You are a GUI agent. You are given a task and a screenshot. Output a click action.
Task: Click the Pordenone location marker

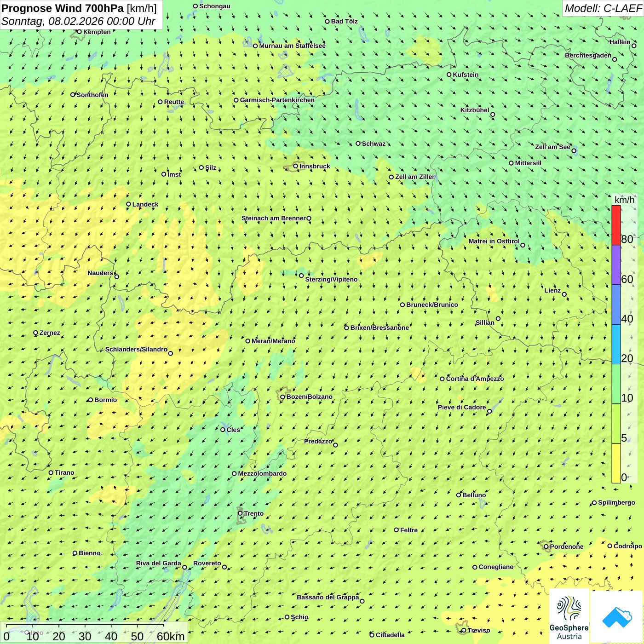pos(546,546)
